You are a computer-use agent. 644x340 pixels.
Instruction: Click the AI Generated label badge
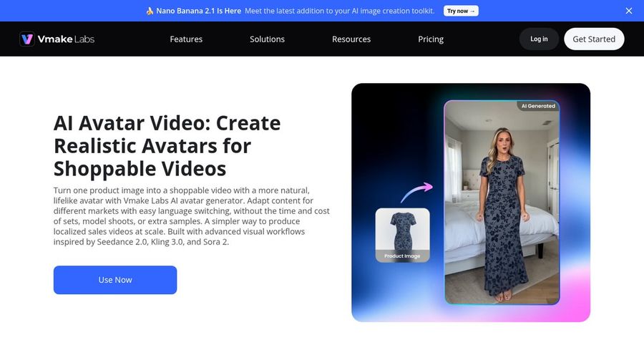pyautogui.click(x=538, y=106)
